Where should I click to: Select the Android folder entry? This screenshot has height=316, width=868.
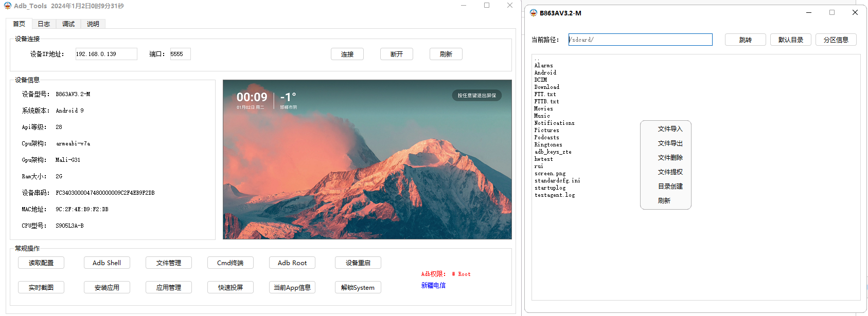(x=545, y=72)
